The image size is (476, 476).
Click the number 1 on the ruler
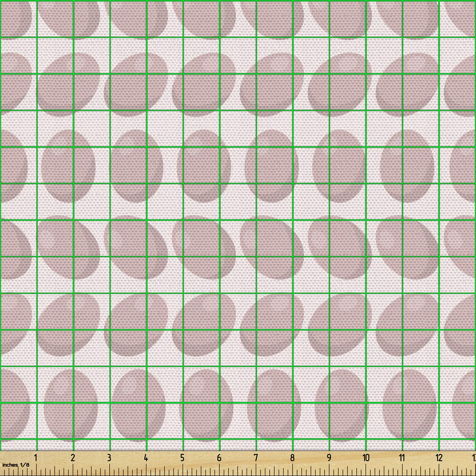click(36, 458)
